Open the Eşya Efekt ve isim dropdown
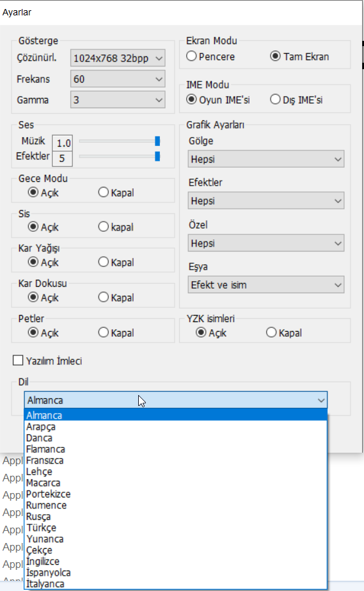 (265, 285)
